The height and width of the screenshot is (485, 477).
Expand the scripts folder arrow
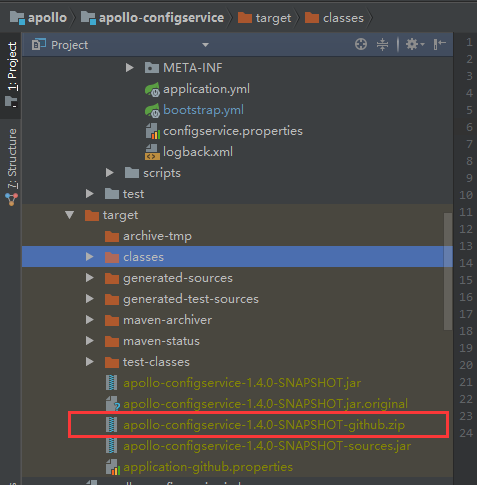point(109,173)
